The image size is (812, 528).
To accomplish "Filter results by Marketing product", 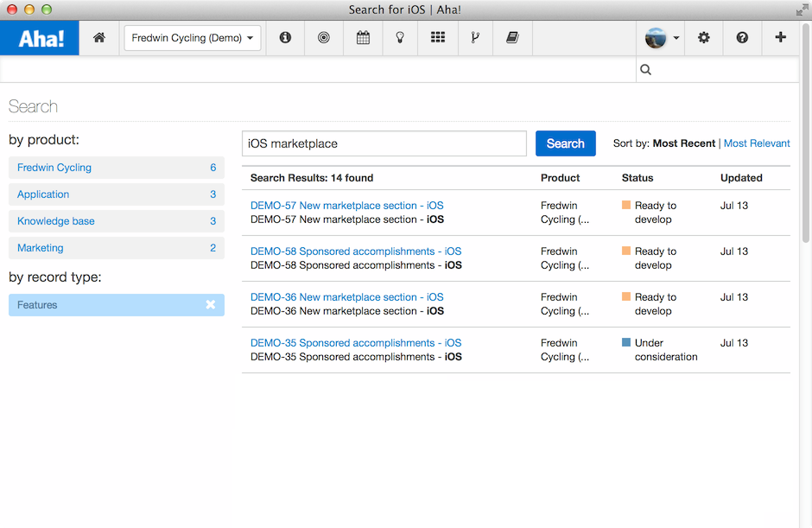I will tap(40, 248).
